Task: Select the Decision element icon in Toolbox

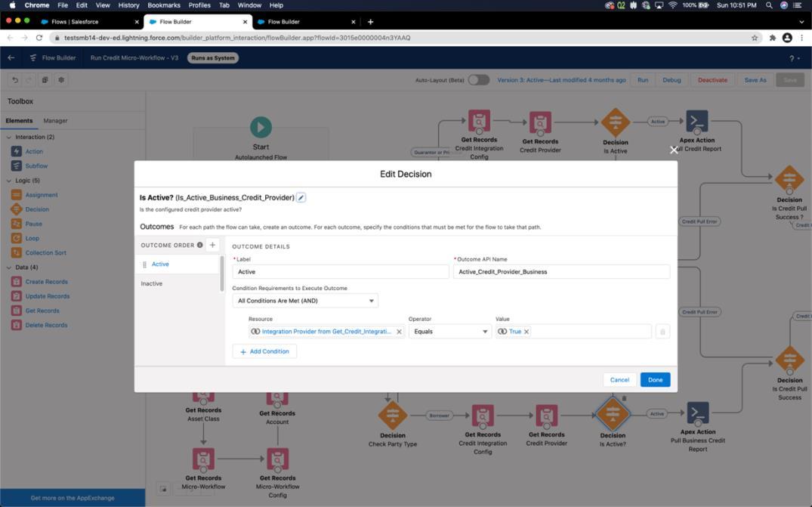Action: tap(17, 209)
